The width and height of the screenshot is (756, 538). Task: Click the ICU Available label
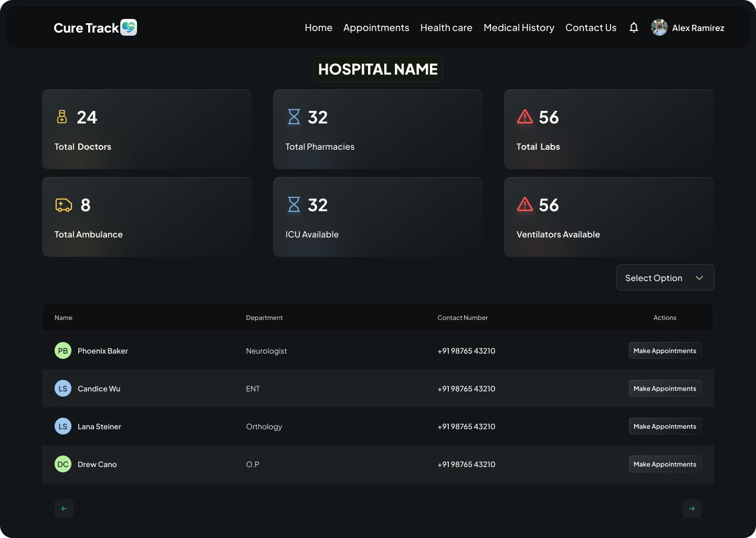pos(312,234)
